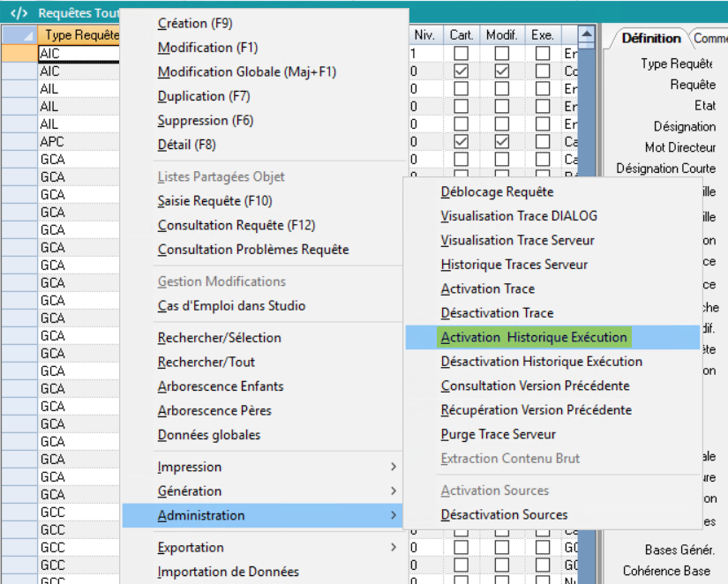The image size is (728, 584).
Task: Select Purge Trace Serveur
Action: tap(499, 434)
